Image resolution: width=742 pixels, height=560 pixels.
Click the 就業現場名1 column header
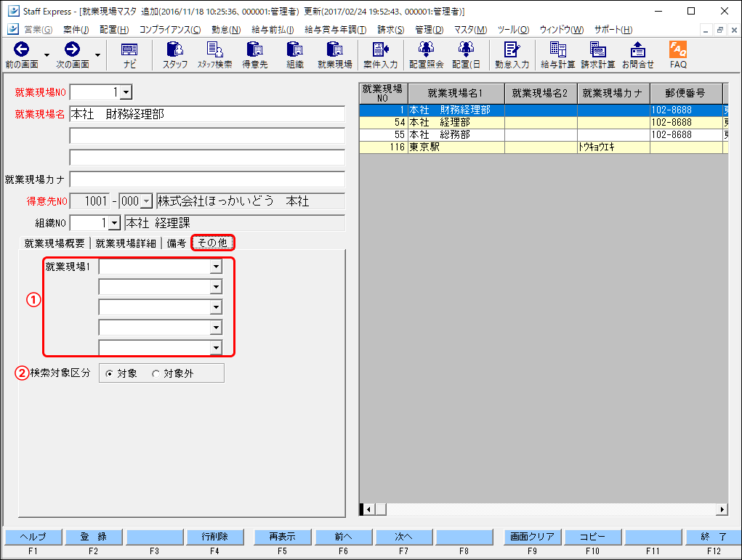(456, 93)
